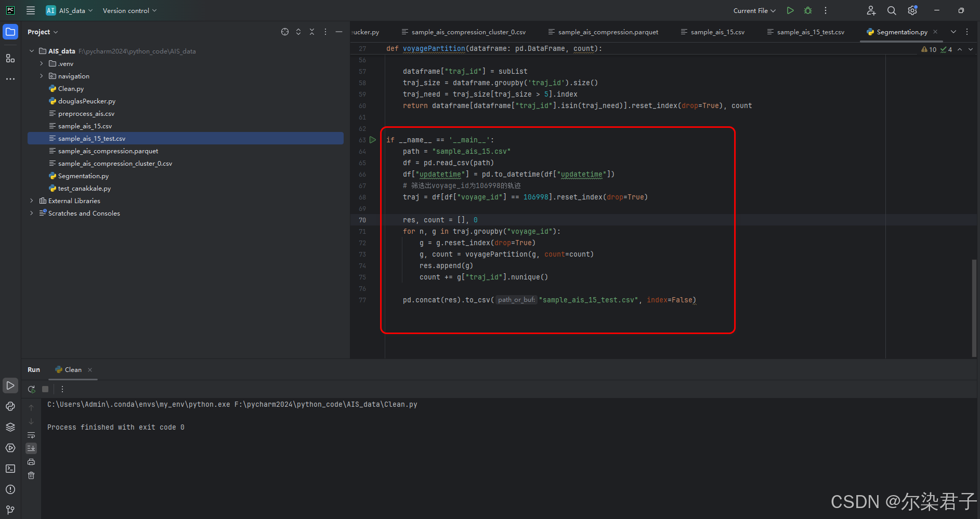980x519 pixels.
Task: Expand External Libraries node
Action: coord(32,201)
